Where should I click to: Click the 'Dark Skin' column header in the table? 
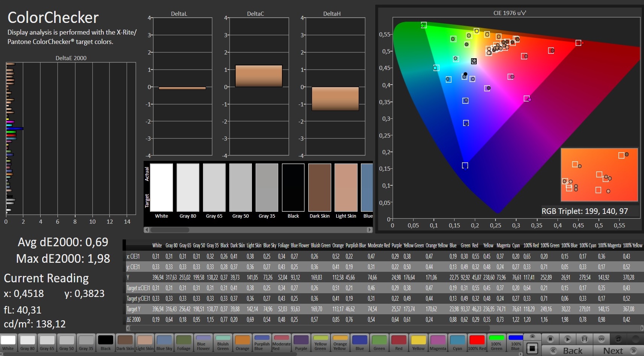tap(238, 245)
